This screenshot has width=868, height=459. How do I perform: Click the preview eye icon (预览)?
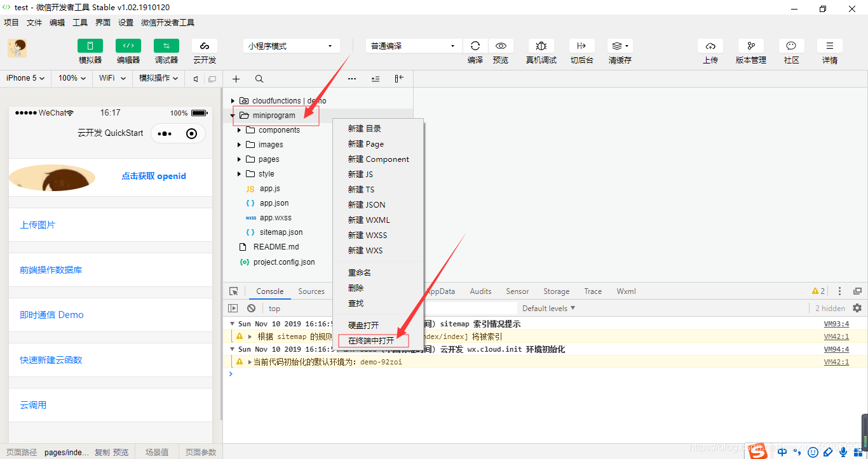pyautogui.click(x=501, y=46)
